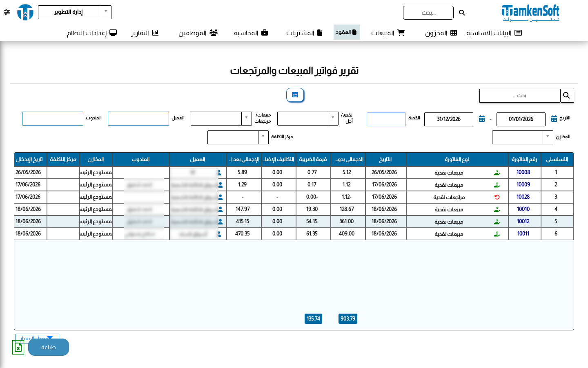This screenshot has width=588, height=368.
Task: Click total value 903.79
Action: point(348,319)
